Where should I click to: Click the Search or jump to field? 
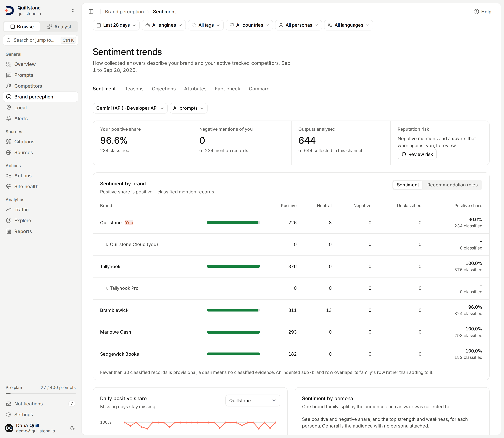41,40
